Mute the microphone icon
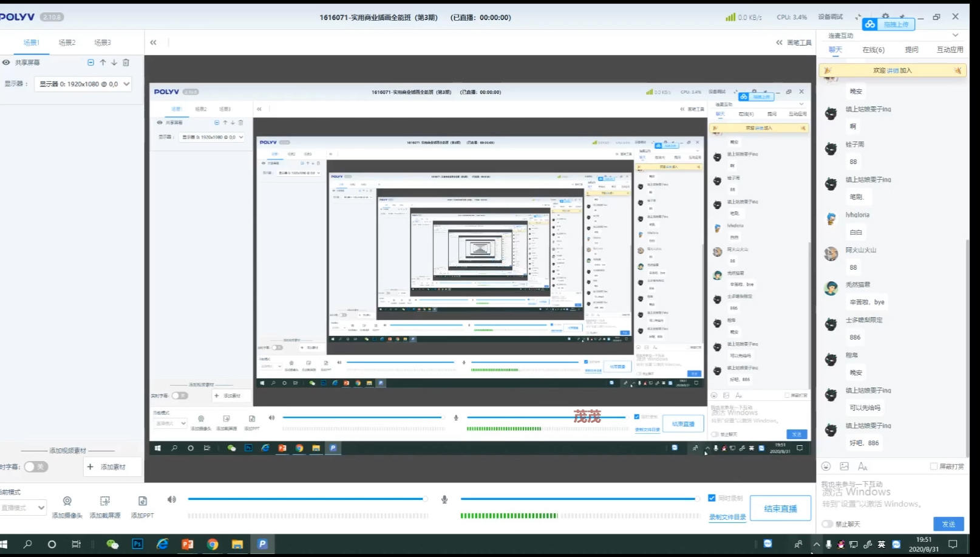The height and width of the screenshot is (557, 980). (x=444, y=499)
